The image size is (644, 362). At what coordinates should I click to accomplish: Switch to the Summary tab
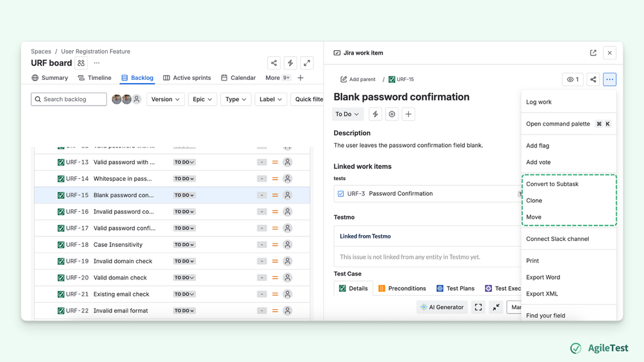pos(50,77)
